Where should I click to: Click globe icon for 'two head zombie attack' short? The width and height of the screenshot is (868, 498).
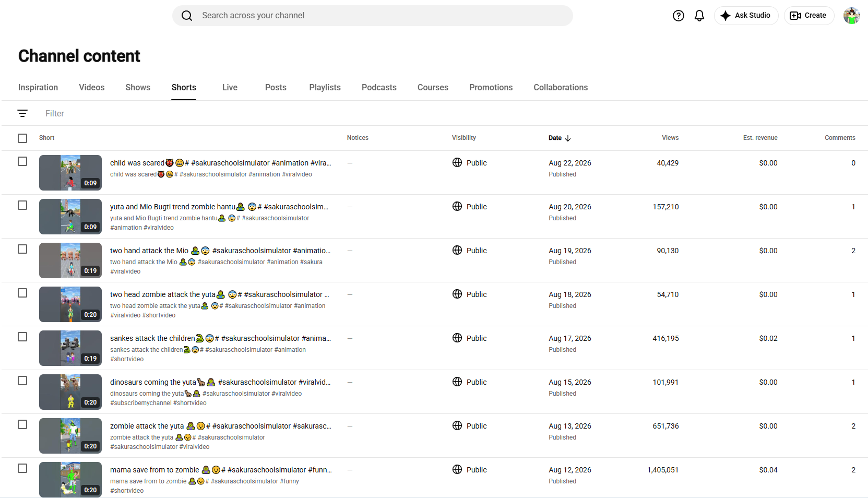click(x=457, y=294)
